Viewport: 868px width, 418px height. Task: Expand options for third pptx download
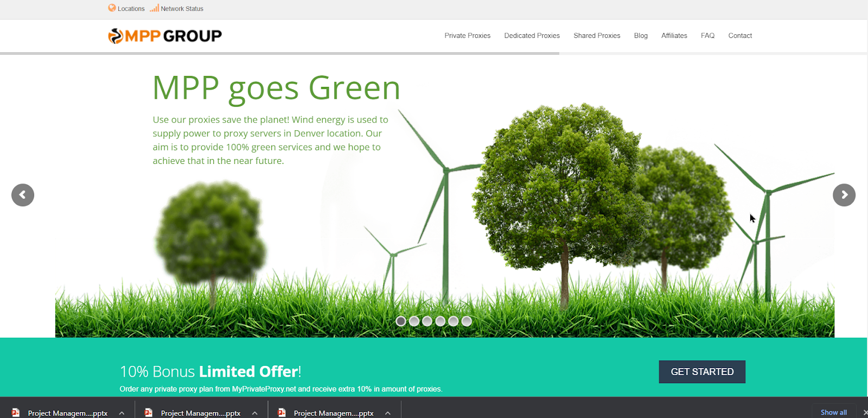click(x=387, y=413)
